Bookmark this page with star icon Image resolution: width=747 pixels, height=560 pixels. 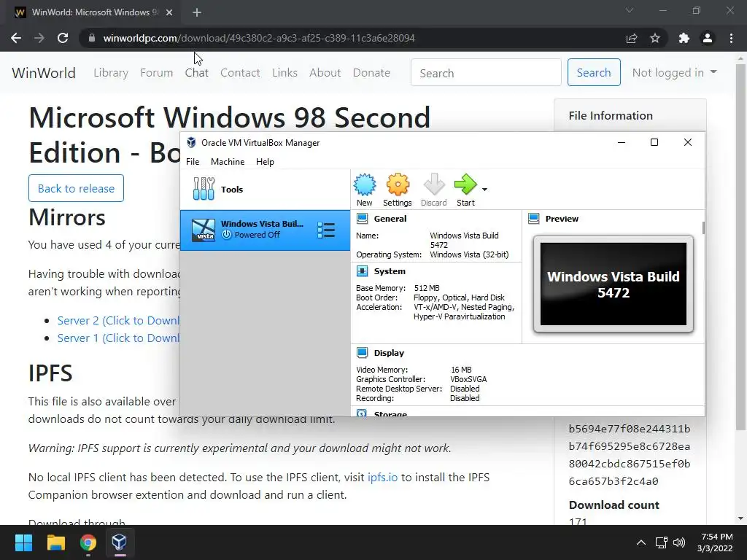coord(655,38)
